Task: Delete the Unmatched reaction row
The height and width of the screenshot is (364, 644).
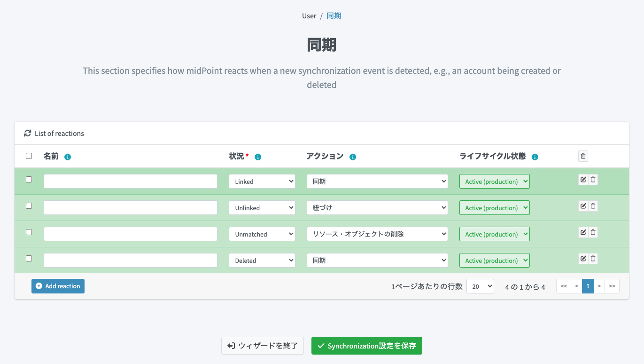Action: point(593,232)
